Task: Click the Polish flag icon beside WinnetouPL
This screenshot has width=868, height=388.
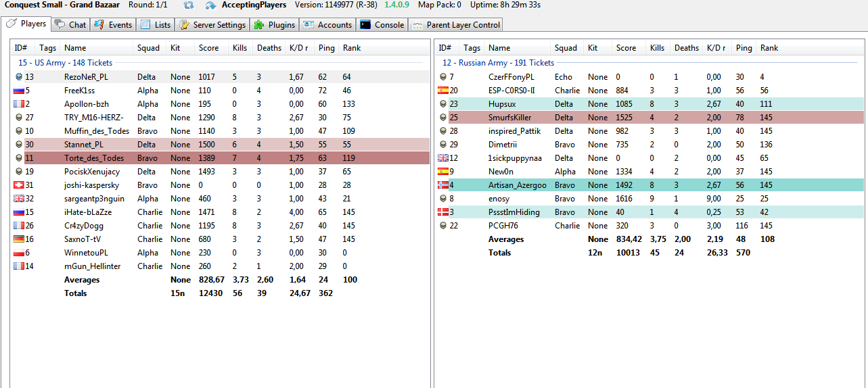Action: click(18, 253)
